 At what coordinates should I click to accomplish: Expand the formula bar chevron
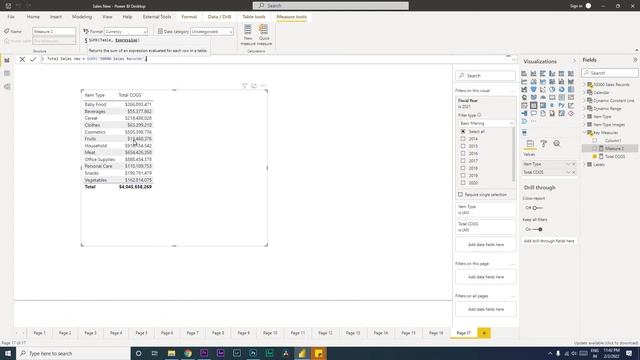[x=513, y=60]
